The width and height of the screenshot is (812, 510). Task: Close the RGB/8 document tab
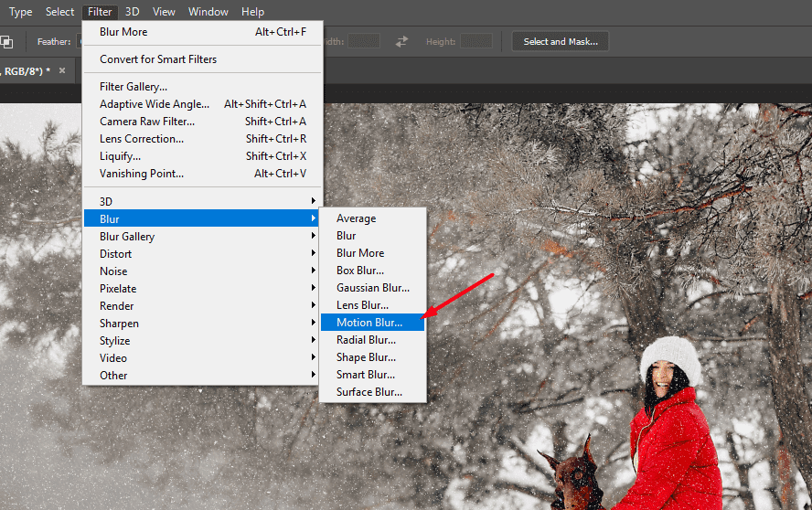point(62,70)
